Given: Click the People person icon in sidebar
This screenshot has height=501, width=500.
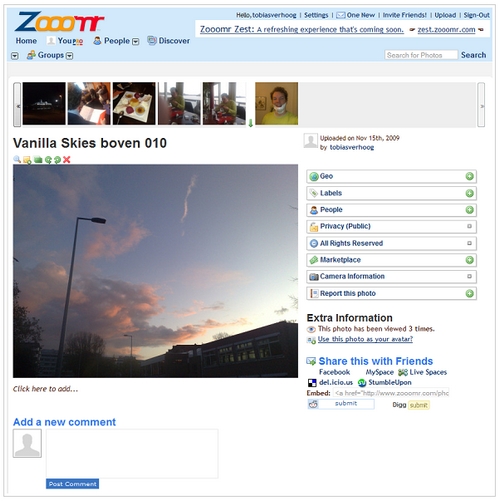Looking at the screenshot, I should coord(314,210).
